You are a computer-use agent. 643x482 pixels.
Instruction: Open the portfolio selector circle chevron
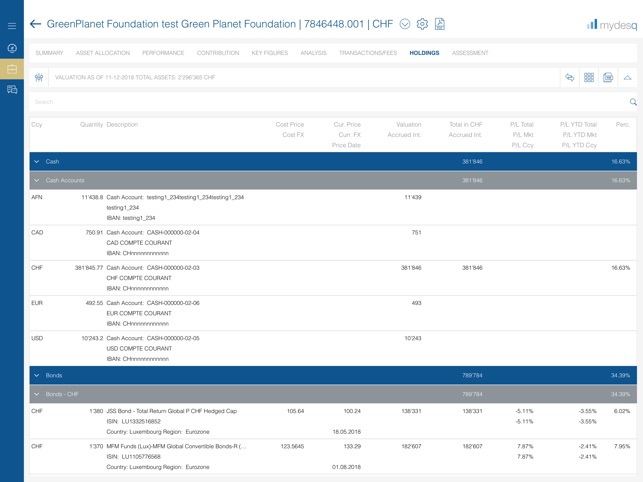click(405, 24)
